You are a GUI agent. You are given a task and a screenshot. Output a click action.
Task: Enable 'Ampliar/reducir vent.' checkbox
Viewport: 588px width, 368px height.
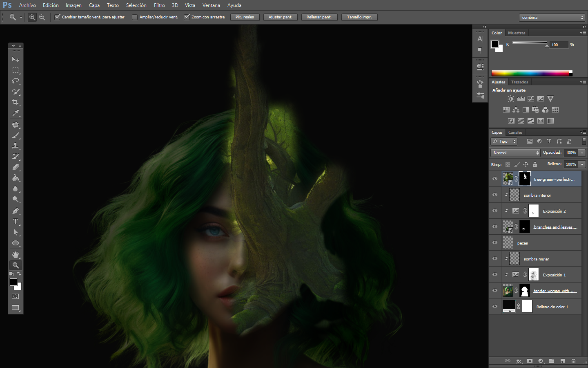[135, 17]
